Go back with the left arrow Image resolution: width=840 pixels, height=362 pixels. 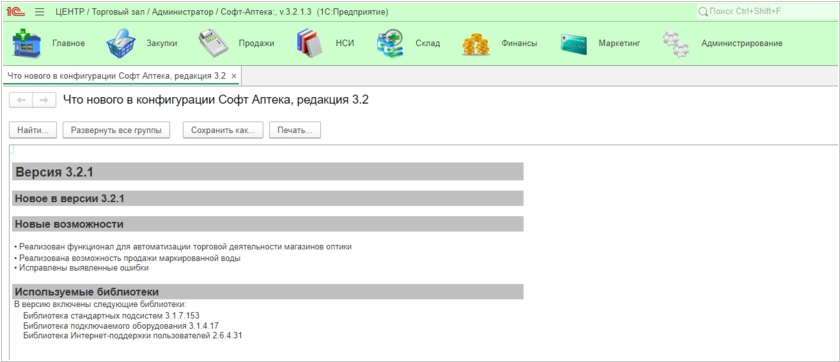click(x=21, y=100)
